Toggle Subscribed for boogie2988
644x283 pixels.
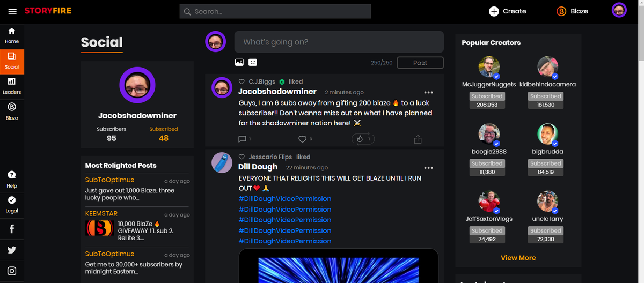coord(487,163)
